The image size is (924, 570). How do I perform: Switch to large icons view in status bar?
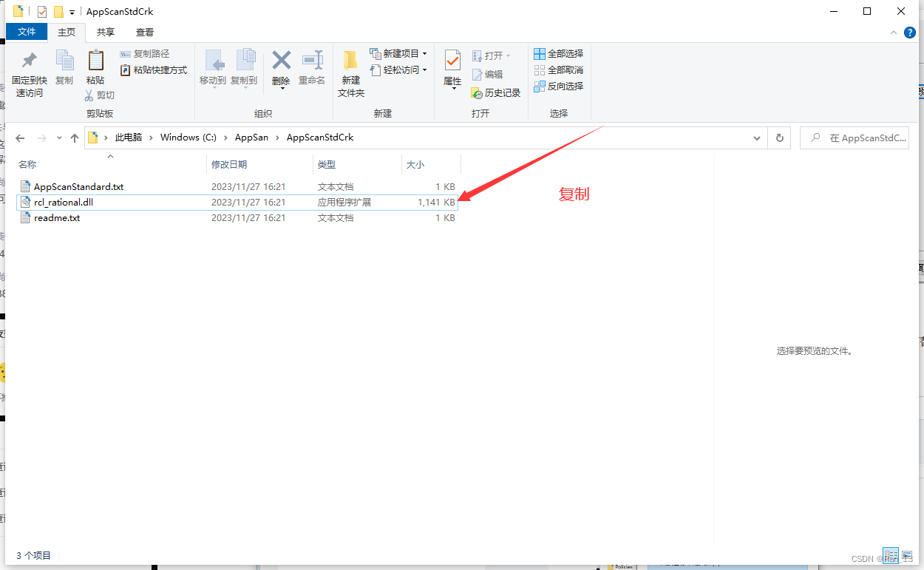coord(907,555)
